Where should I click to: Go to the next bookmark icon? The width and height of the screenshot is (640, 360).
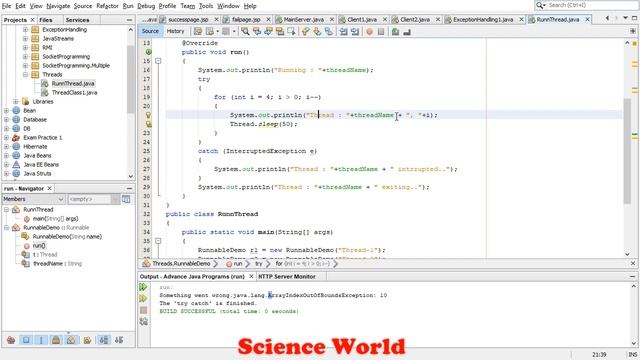pos(317,31)
